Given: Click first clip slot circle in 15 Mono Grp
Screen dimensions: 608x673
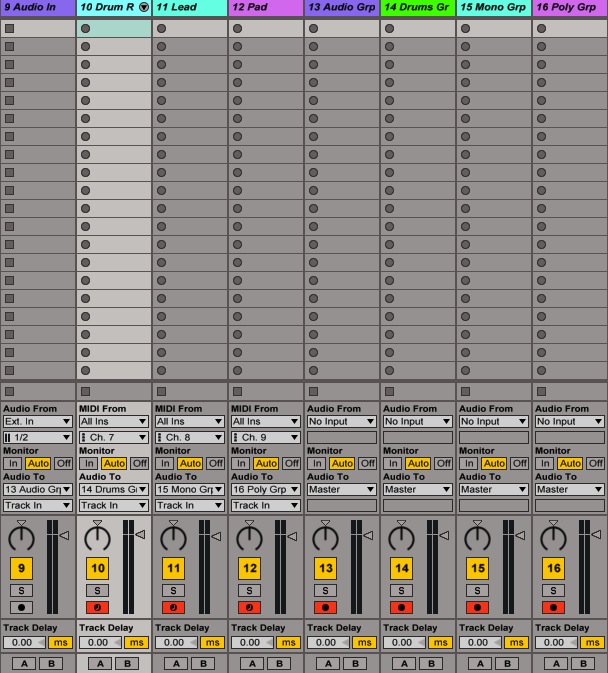Looking at the screenshot, I should tap(465, 28).
